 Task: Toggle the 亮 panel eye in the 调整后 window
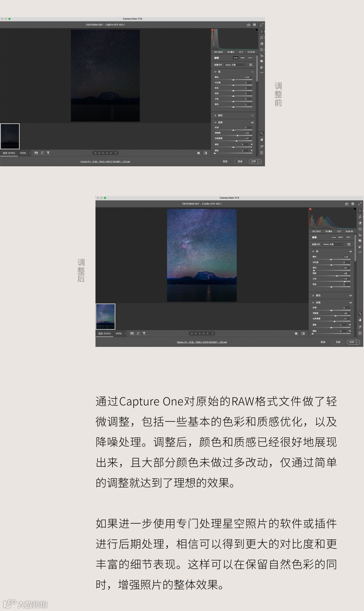click(351, 251)
